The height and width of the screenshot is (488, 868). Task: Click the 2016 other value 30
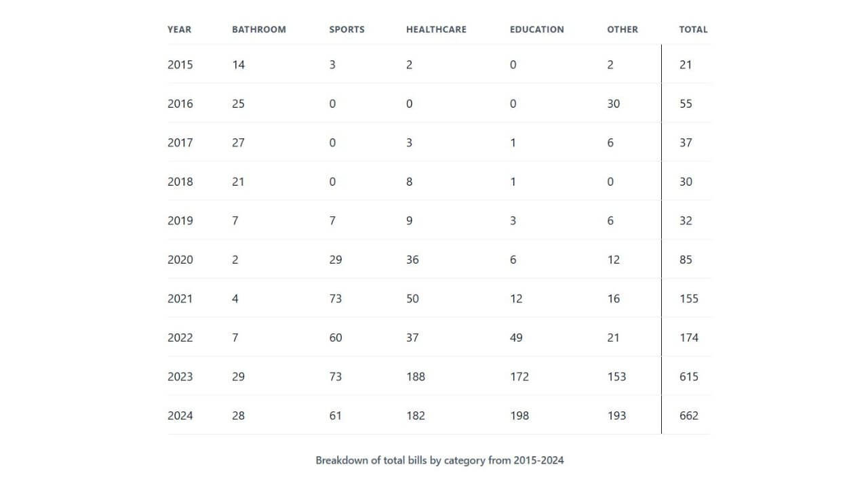point(614,104)
